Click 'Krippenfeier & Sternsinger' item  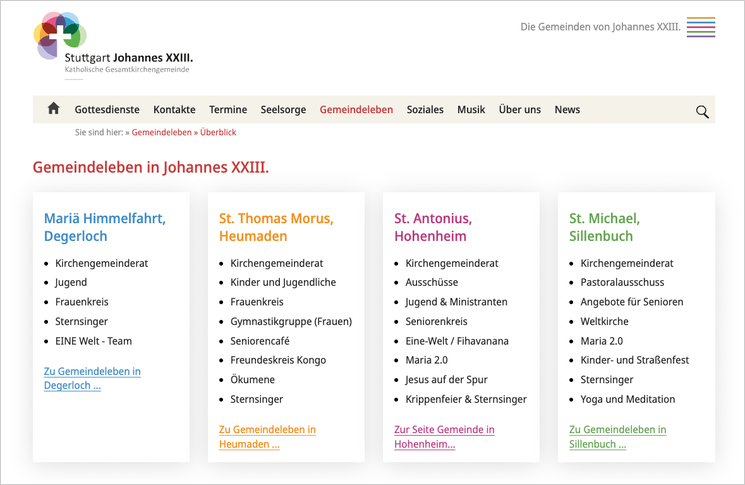tap(466, 399)
